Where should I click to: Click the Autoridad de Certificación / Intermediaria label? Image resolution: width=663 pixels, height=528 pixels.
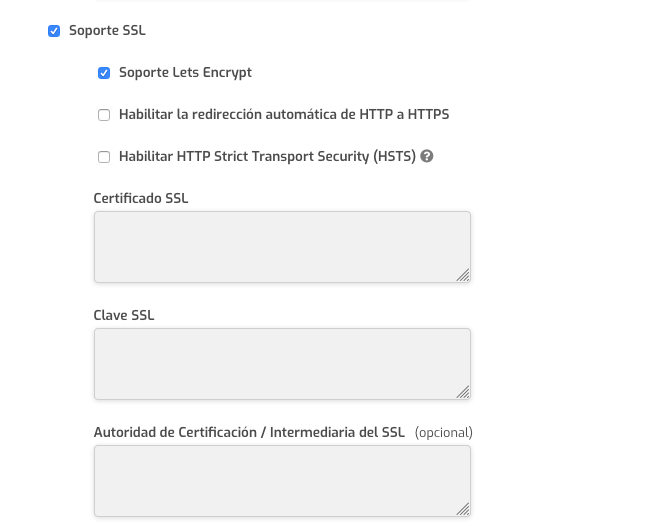click(x=249, y=432)
